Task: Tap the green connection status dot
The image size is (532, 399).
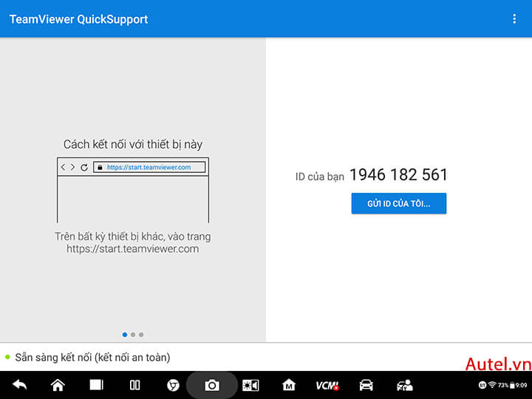Action: [8, 357]
